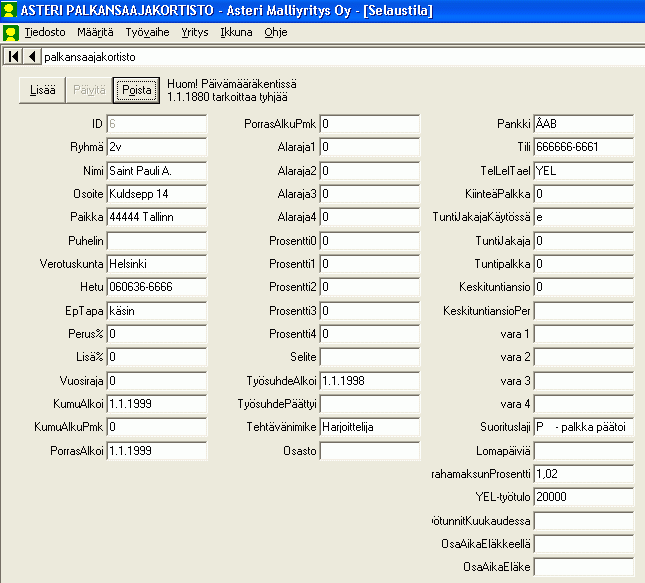
Task: Open the Ohje help menu
Action: 275,32
